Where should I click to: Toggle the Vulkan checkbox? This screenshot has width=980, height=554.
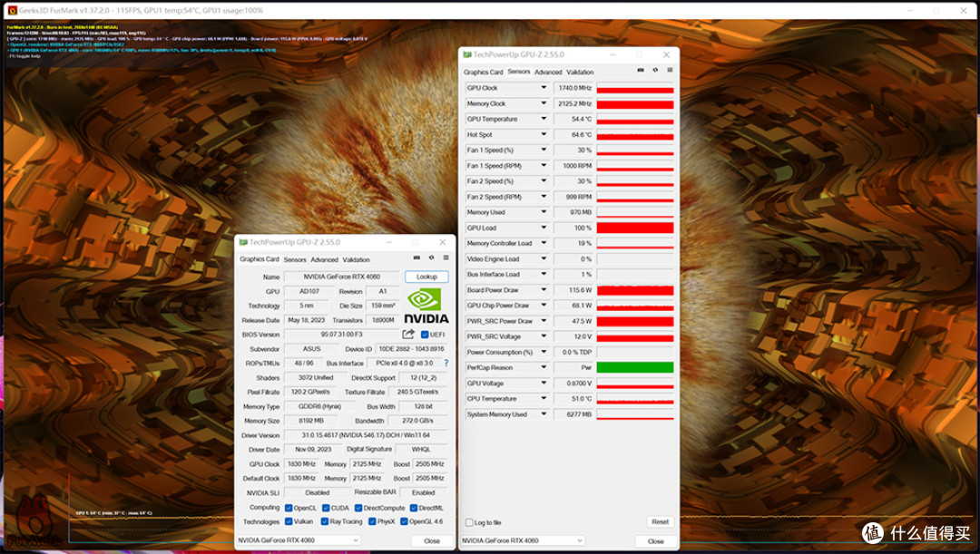pos(289,521)
